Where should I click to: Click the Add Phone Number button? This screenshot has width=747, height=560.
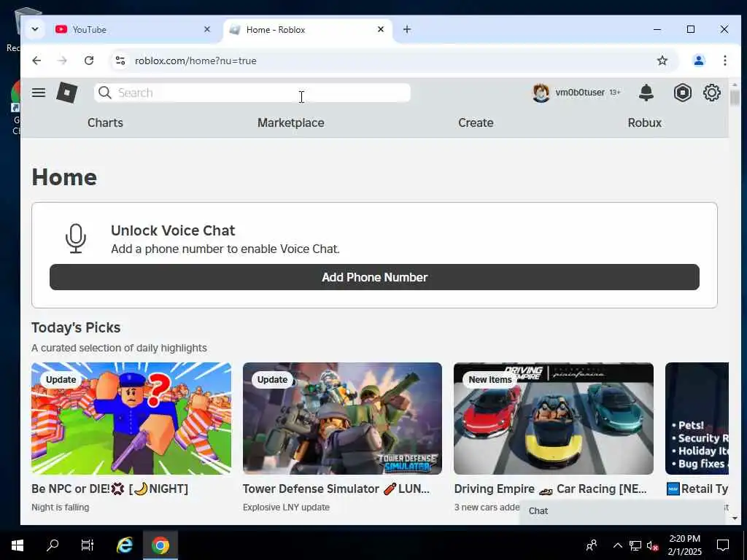[374, 277]
